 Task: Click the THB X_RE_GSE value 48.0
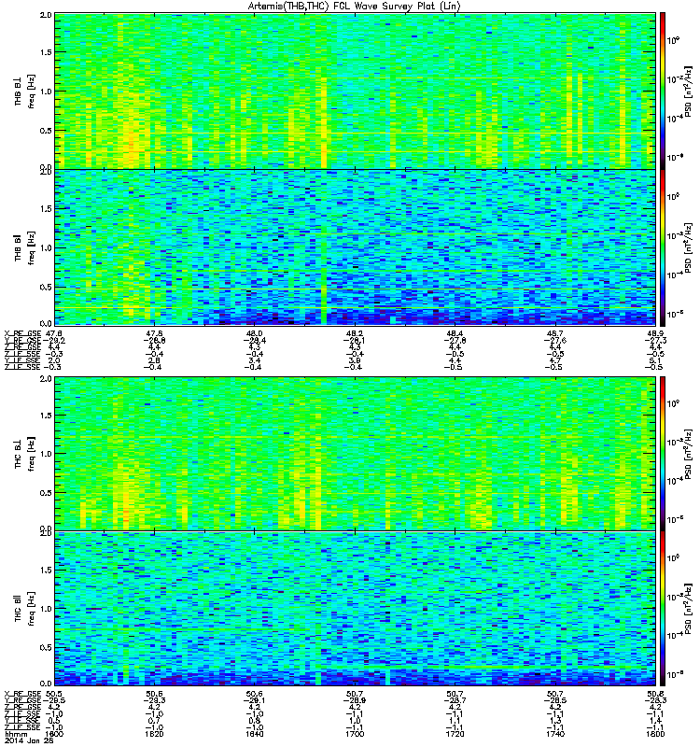254,333
